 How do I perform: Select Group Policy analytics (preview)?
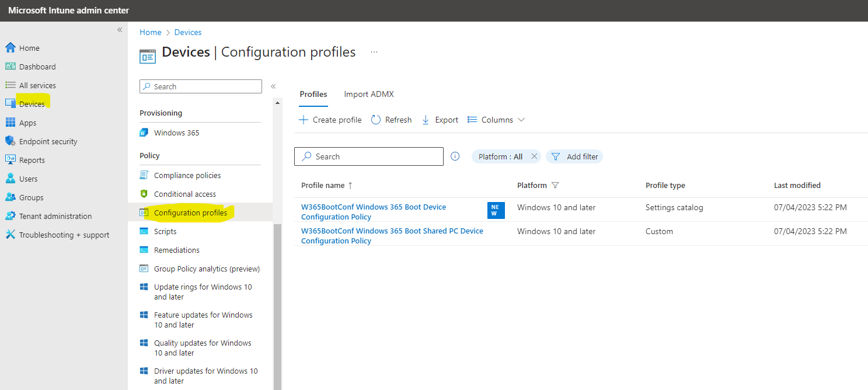tap(207, 269)
